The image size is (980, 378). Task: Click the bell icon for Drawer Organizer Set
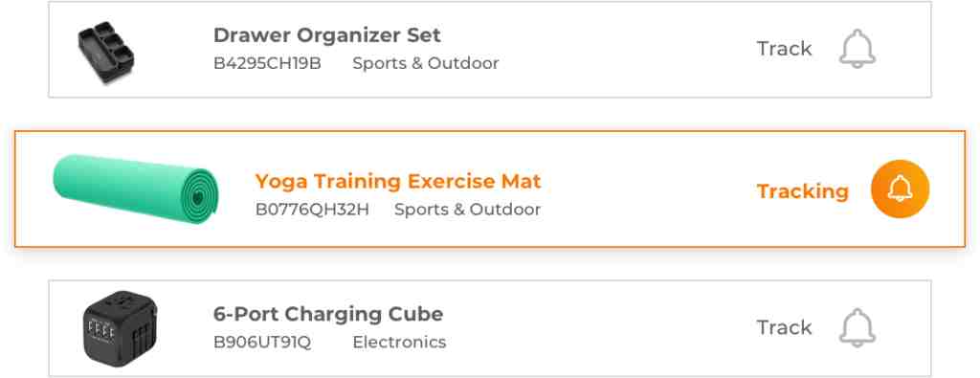pyautogui.click(x=857, y=49)
